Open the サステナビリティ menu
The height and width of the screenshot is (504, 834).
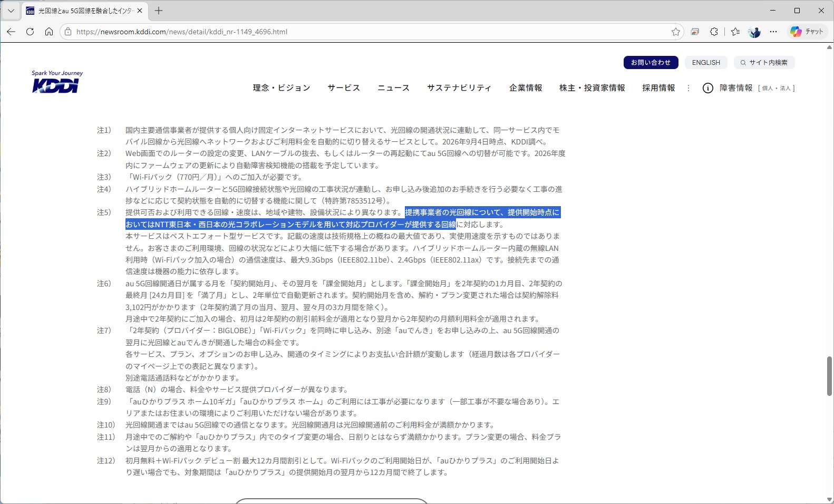459,88
